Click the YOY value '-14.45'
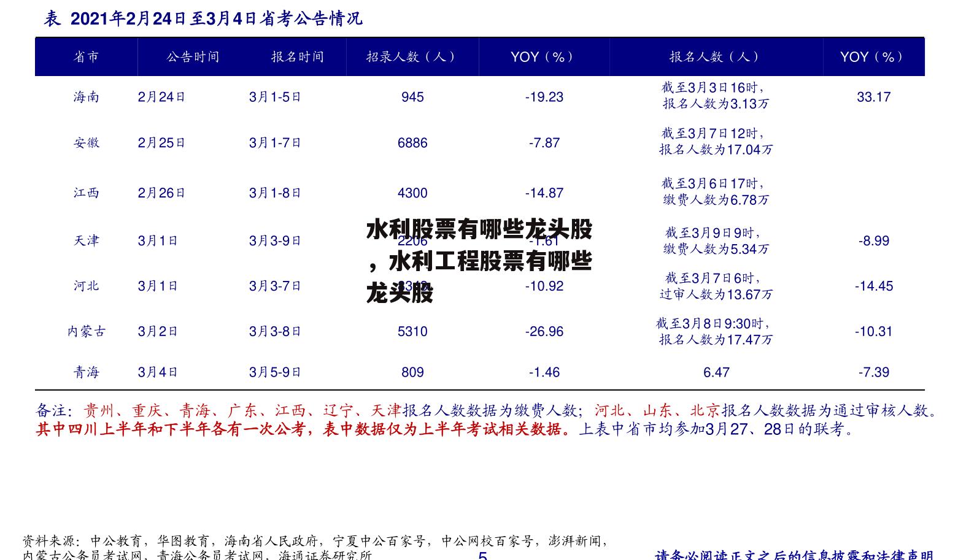The height and width of the screenshot is (560, 958). tap(873, 286)
